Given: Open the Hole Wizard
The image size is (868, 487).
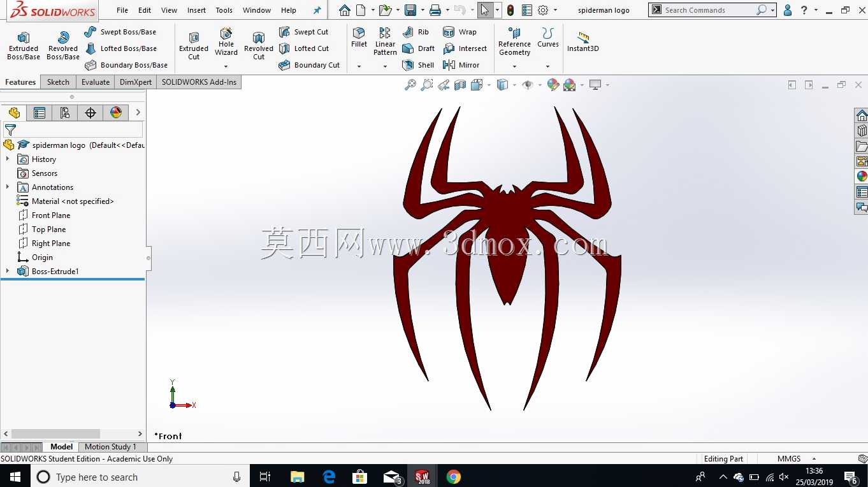Looking at the screenshot, I should tap(226, 42).
